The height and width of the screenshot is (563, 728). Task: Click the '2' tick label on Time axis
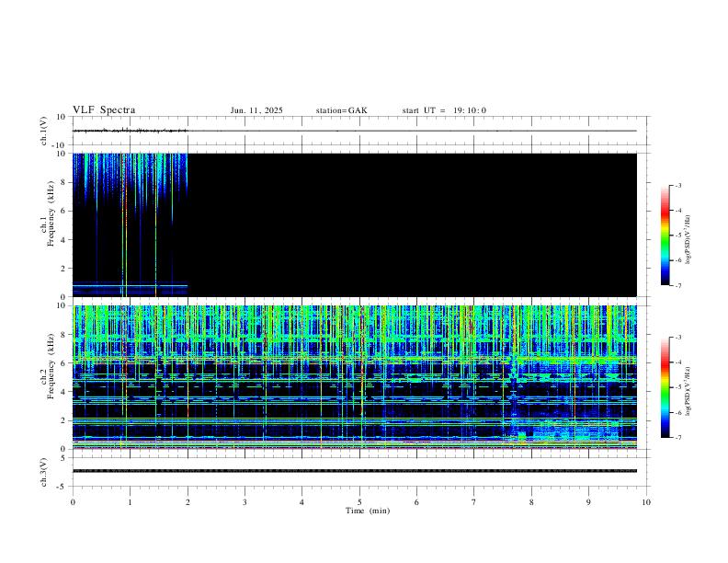point(188,502)
